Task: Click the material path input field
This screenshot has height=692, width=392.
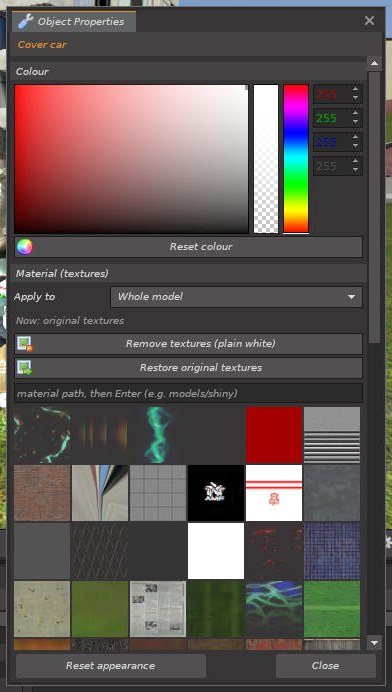Action: [x=188, y=393]
